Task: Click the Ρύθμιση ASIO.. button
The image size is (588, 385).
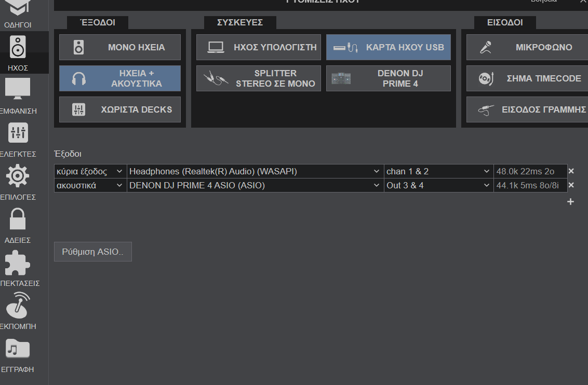Action: coord(93,252)
